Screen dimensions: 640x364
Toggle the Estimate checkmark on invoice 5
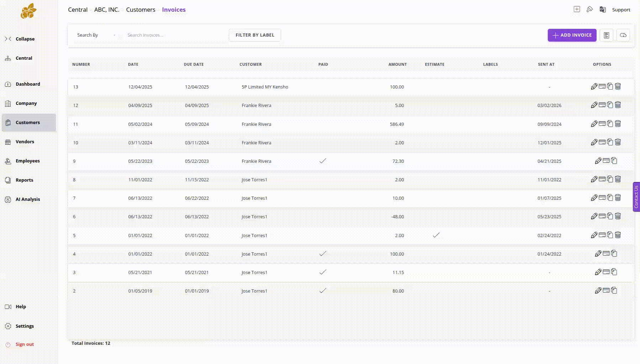coord(436,235)
